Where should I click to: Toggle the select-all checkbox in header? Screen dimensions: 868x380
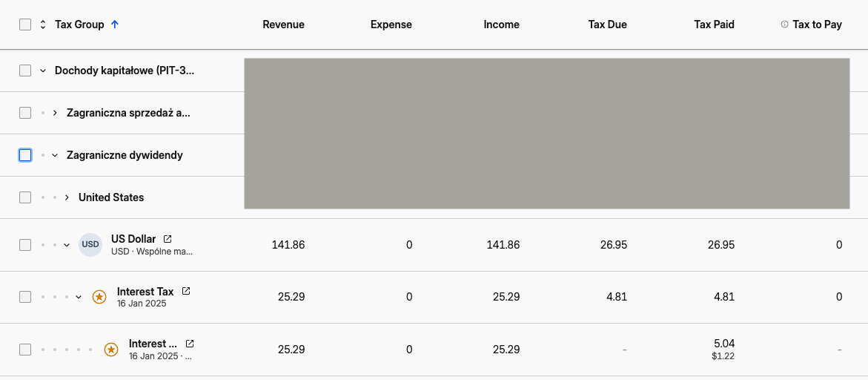(x=25, y=24)
